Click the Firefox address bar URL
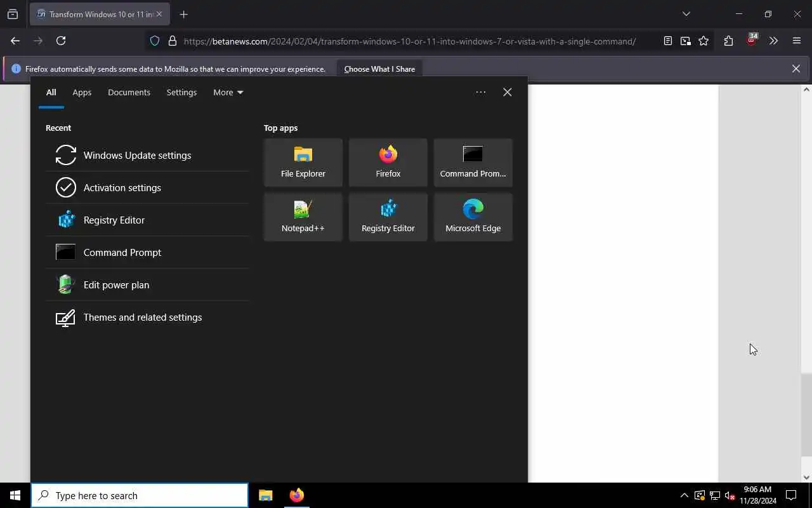 (410, 41)
